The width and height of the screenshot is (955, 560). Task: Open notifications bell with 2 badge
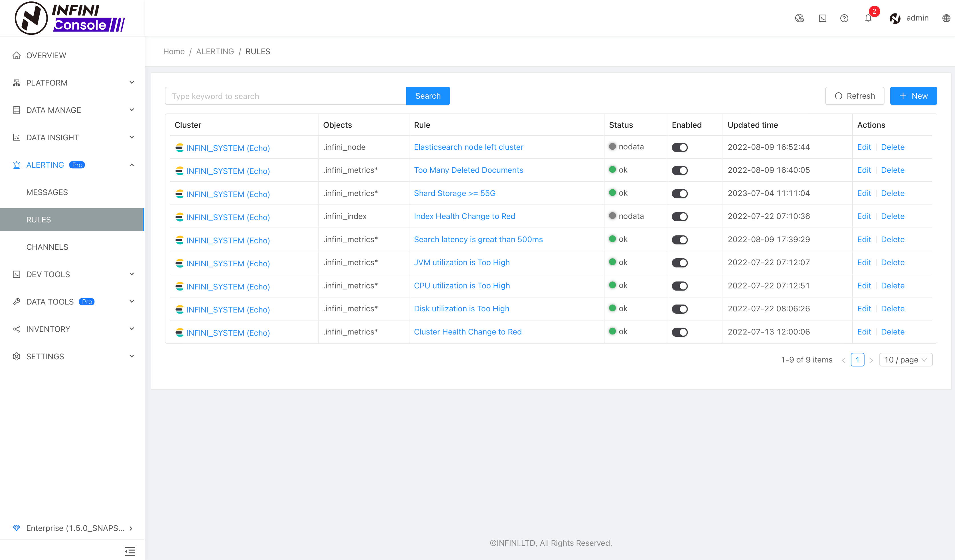[x=868, y=18]
